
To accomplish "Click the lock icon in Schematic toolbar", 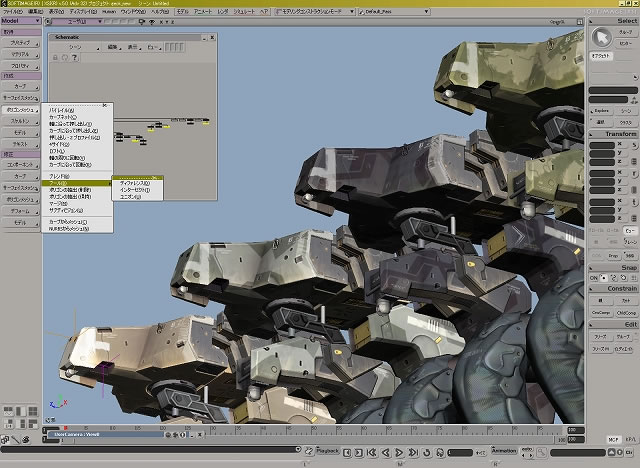I will (x=54, y=58).
